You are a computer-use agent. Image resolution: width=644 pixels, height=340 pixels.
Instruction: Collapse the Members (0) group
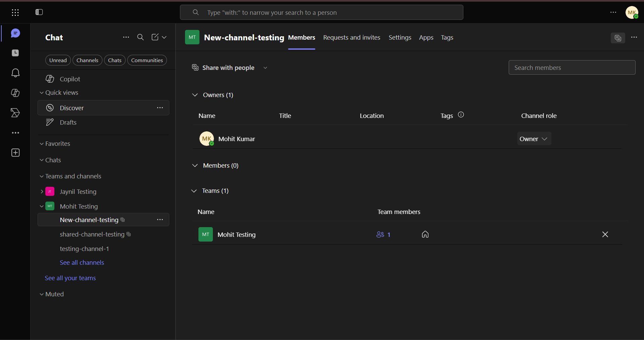point(195,166)
